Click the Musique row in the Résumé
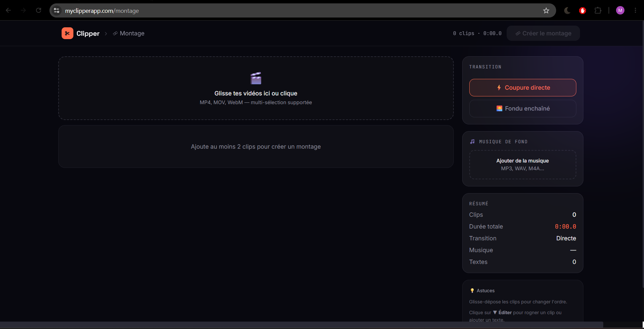644x329 pixels. (x=523, y=250)
